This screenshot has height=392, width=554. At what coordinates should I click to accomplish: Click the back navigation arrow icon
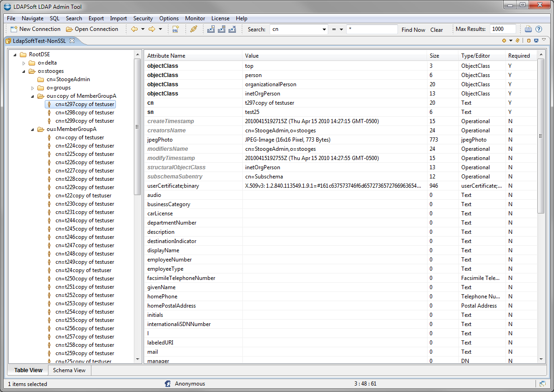point(134,29)
